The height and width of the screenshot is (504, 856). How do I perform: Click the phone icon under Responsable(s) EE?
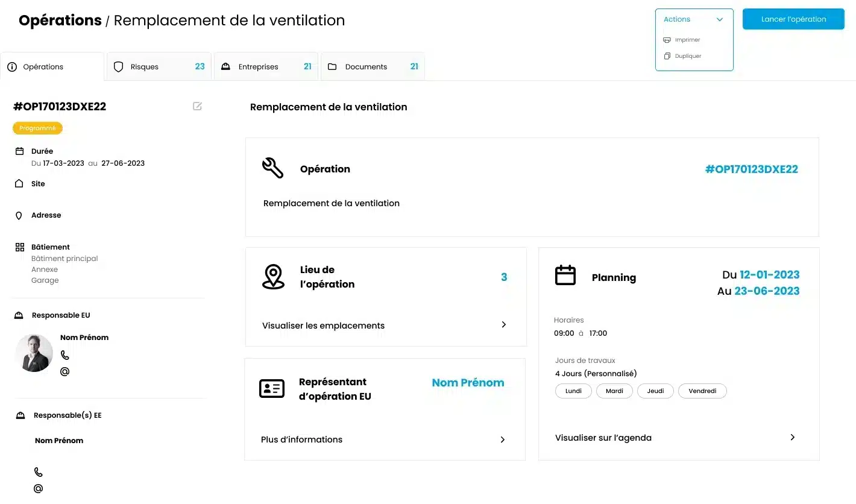(x=39, y=472)
